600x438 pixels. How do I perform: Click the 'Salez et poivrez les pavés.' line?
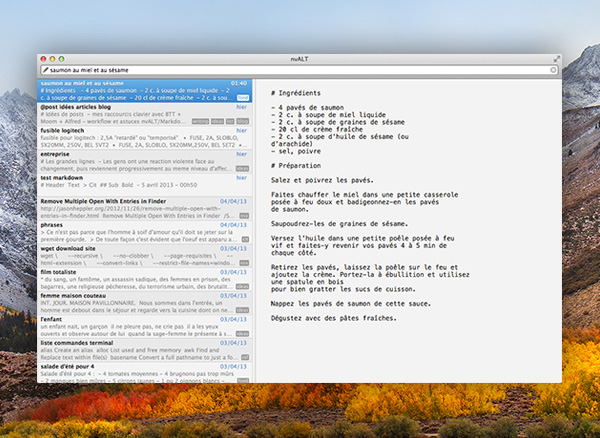pos(322,180)
